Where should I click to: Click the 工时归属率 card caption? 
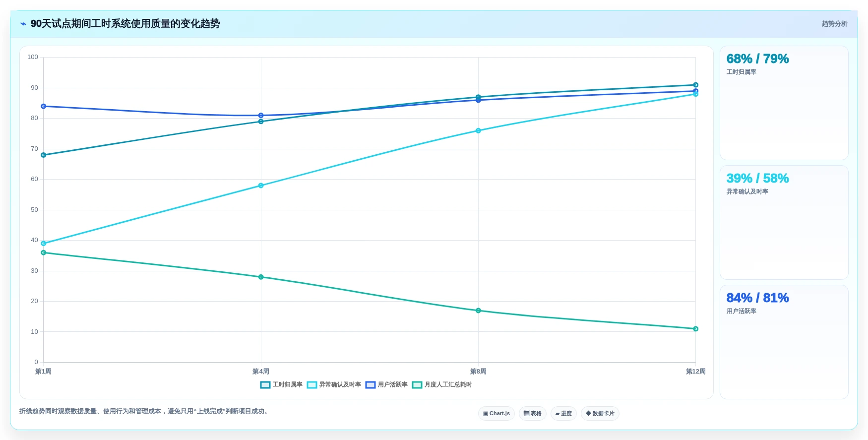pyautogui.click(x=741, y=72)
